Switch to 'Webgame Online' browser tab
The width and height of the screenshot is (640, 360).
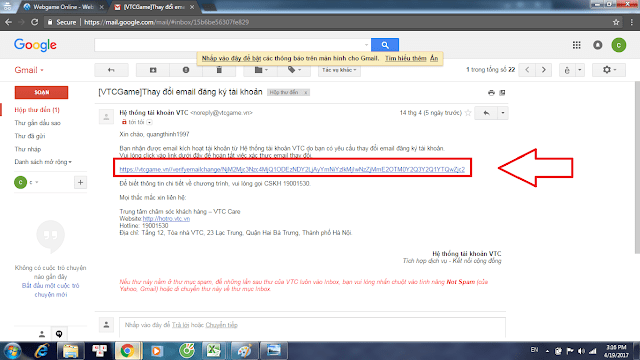click(63, 7)
